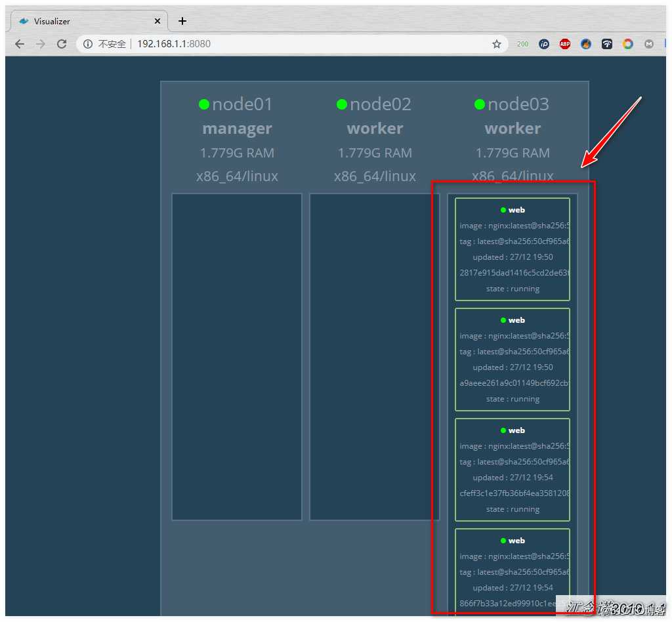The width and height of the screenshot is (672, 622).
Task: Click x86_64/linux text under node02
Action: pos(375,176)
